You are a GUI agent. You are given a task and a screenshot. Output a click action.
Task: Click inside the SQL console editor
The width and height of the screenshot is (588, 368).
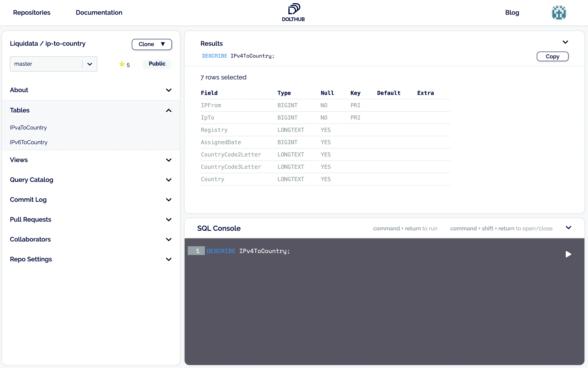(x=365, y=251)
